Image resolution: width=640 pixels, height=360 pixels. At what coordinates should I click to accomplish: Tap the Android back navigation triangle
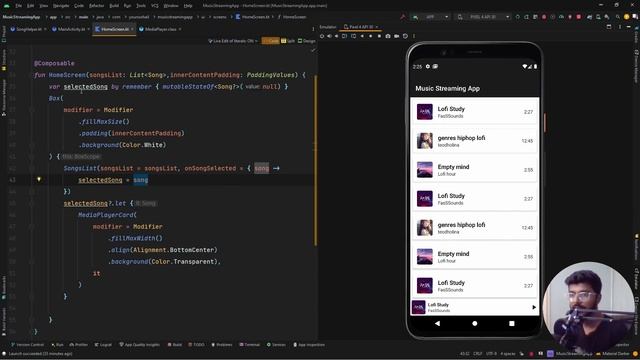[437, 323]
